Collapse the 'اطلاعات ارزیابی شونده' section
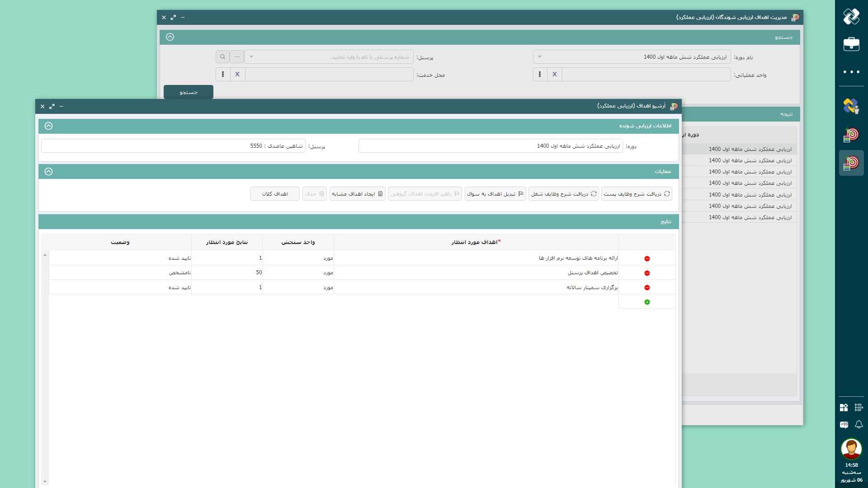The width and height of the screenshot is (868, 488). [49, 126]
